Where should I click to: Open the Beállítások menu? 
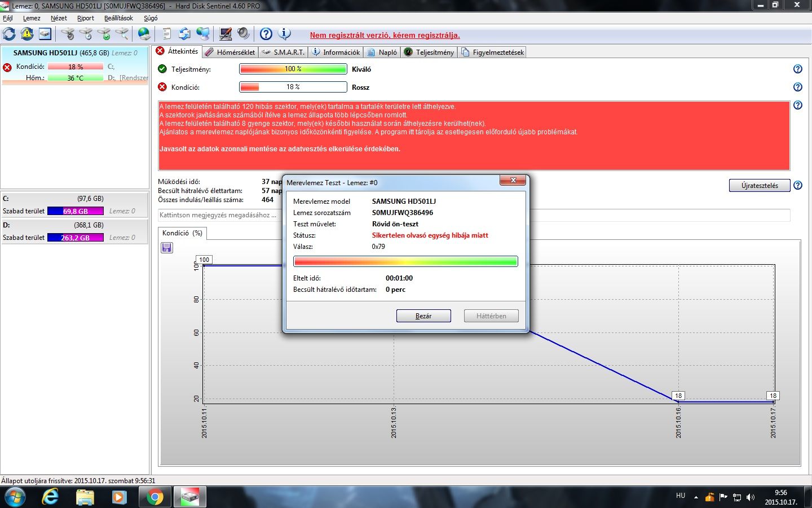point(118,18)
